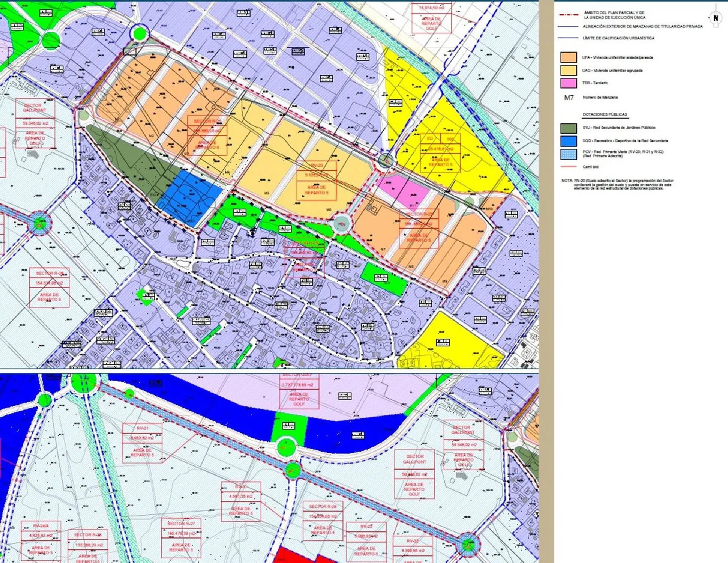Select the TER pink legend swatch
Screen dimensions: 728x563
coord(568,83)
